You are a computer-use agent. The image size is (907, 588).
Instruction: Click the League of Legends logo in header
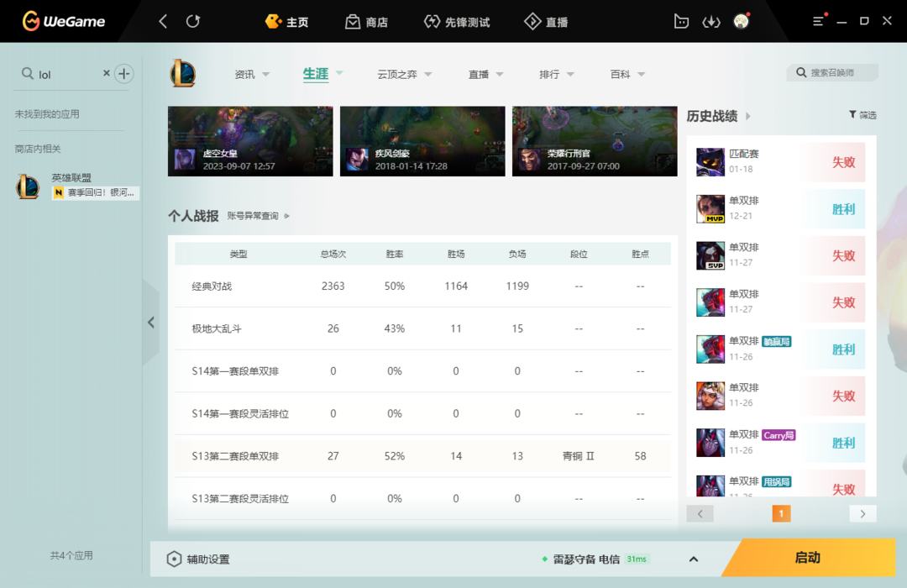point(183,74)
